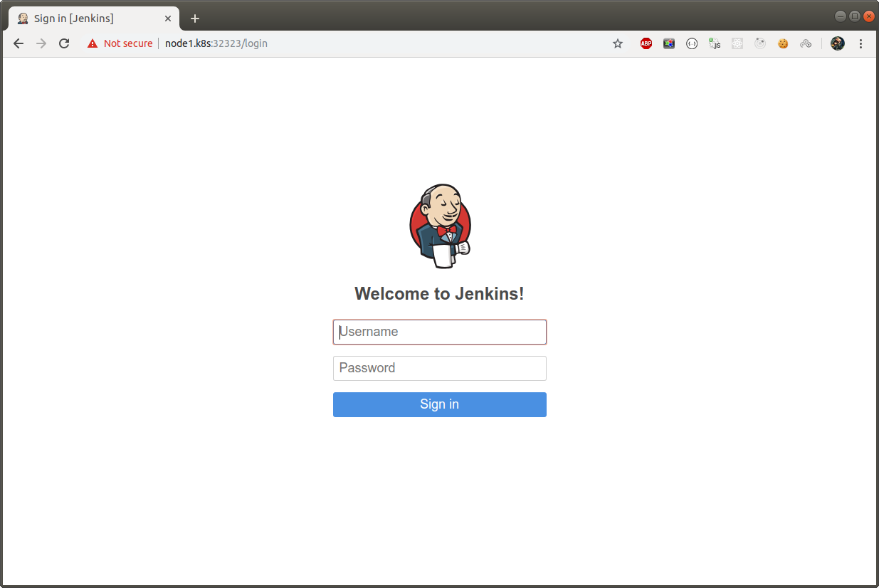
Task: Open the colorful star extension icon
Action: (x=669, y=43)
